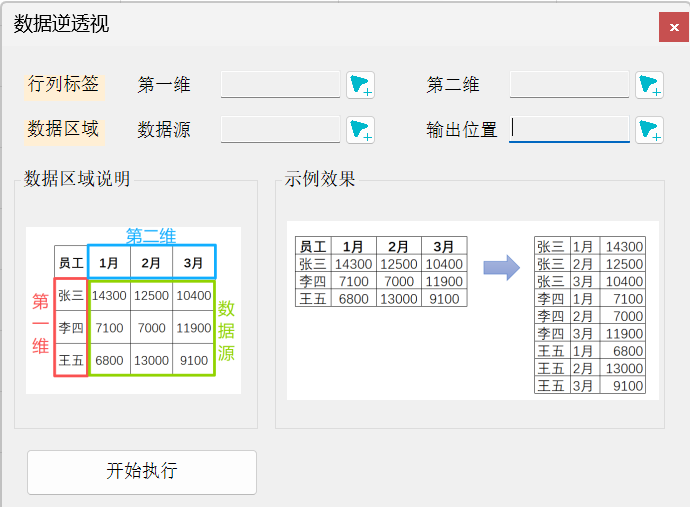
Task: Click the blue 第二维 header box in diagram
Action: tap(151, 263)
